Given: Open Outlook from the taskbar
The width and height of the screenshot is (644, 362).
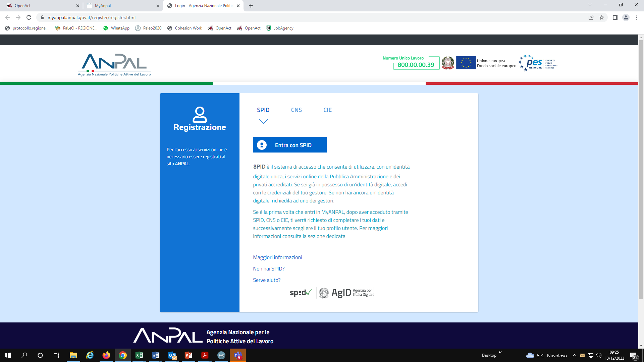Looking at the screenshot, I should pos(172,355).
